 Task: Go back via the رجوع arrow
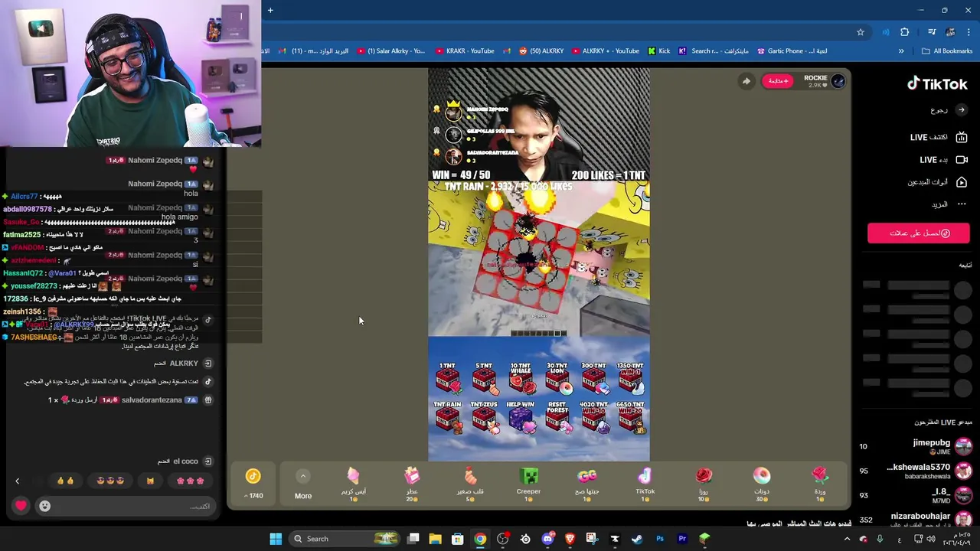pyautogui.click(x=962, y=110)
